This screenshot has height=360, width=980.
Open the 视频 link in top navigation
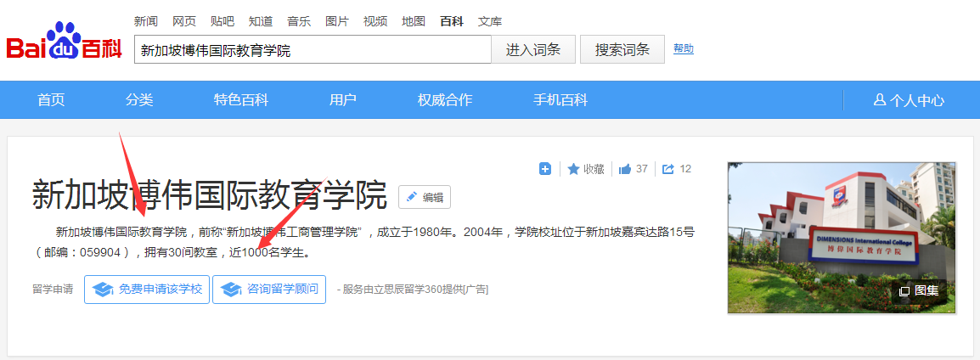(x=375, y=21)
